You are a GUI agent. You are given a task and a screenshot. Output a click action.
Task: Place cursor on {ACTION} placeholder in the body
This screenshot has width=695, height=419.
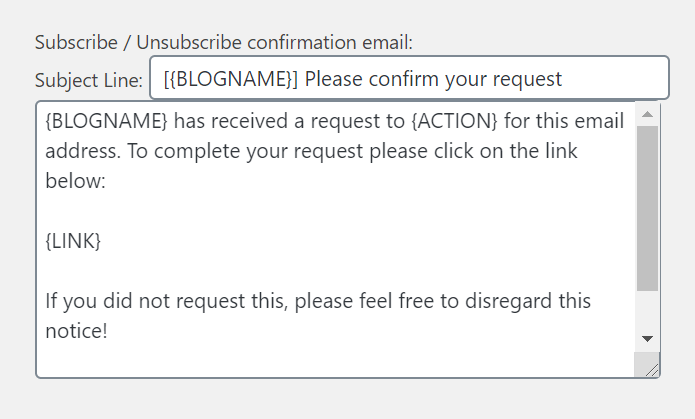[x=454, y=121]
